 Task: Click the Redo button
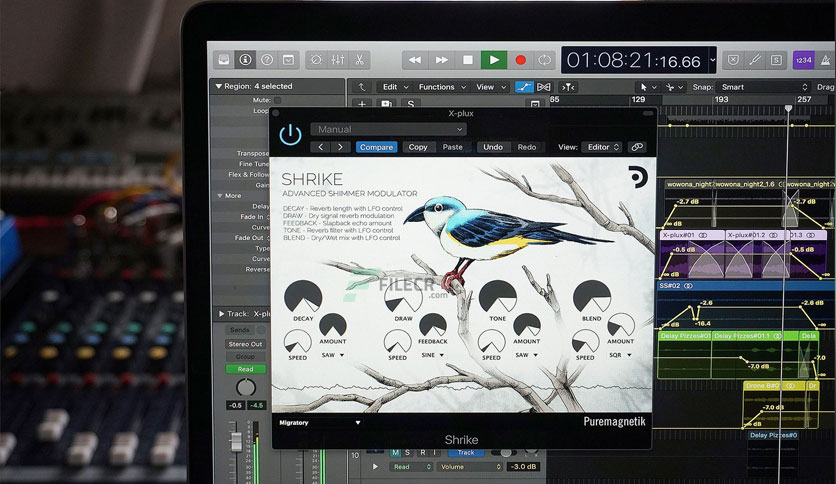point(527,147)
